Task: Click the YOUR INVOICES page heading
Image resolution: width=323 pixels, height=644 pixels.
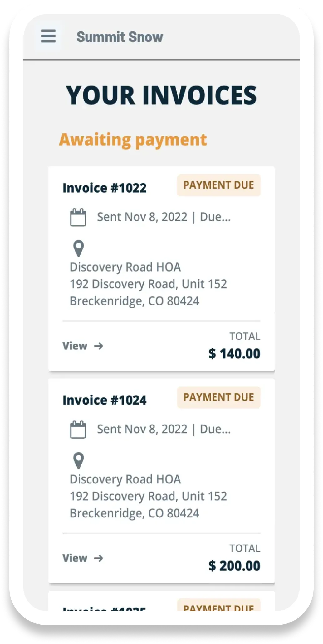Action: point(161,95)
